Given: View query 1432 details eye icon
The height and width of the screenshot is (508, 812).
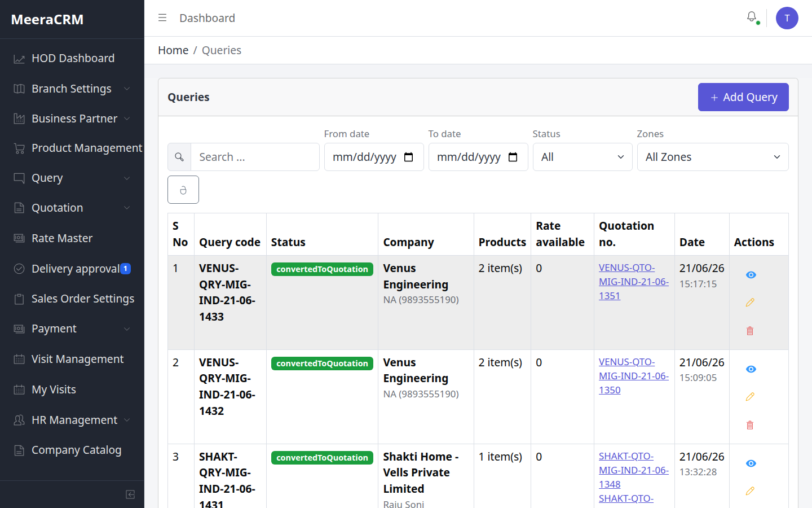Looking at the screenshot, I should click(x=751, y=369).
